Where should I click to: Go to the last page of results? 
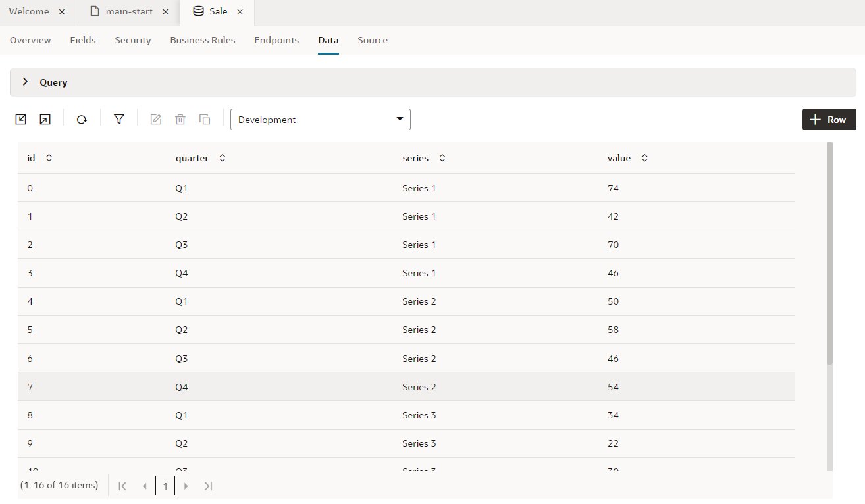209,486
